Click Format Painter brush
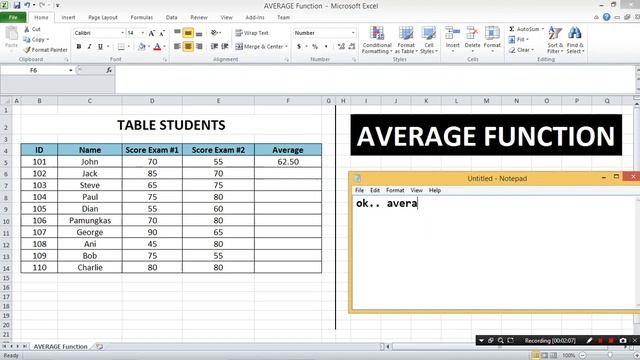 45,49
